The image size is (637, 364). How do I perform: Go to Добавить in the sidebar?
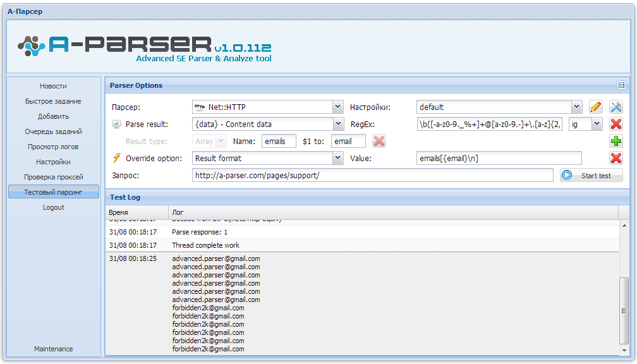(53, 116)
